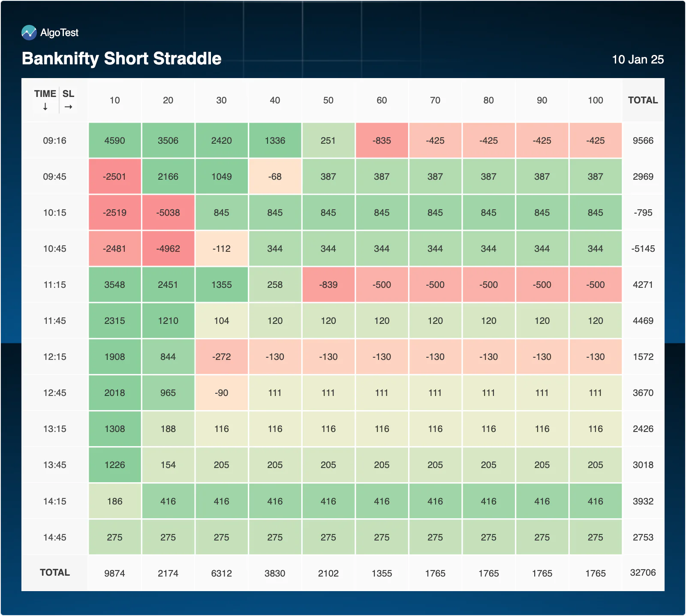
Task: Select the SL 100 column header
Action: [x=596, y=100]
